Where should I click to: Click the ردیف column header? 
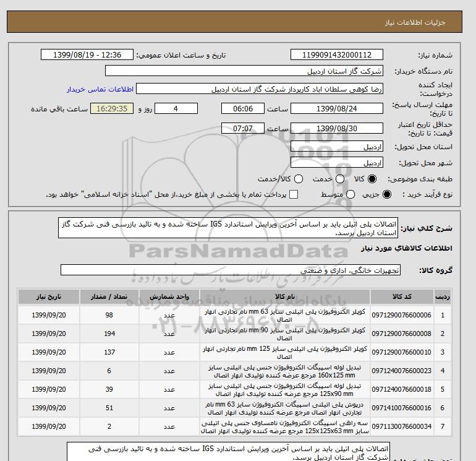(x=442, y=296)
